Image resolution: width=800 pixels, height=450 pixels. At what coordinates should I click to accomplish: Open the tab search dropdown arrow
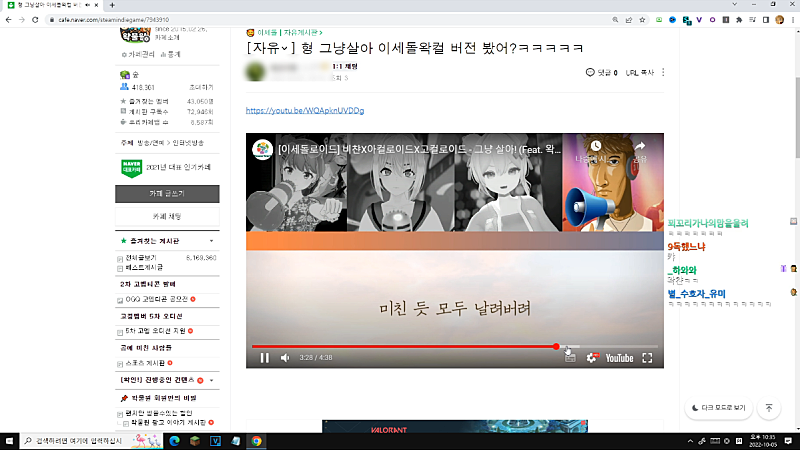[734, 4]
